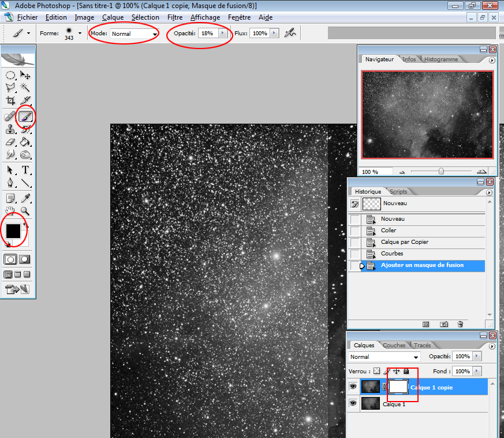
Task: Select the Zoom magnifier tool
Action: 25,211
